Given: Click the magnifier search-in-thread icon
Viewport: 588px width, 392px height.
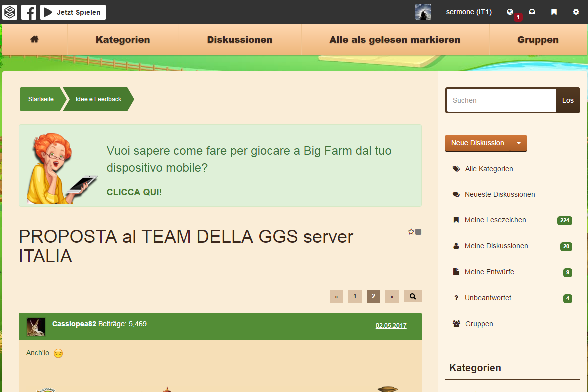Looking at the screenshot, I should tap(413, 296).
